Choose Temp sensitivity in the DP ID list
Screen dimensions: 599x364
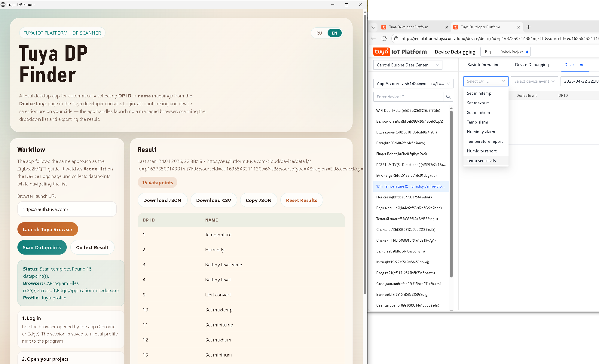pyautogui.click(x=481, y=161)
